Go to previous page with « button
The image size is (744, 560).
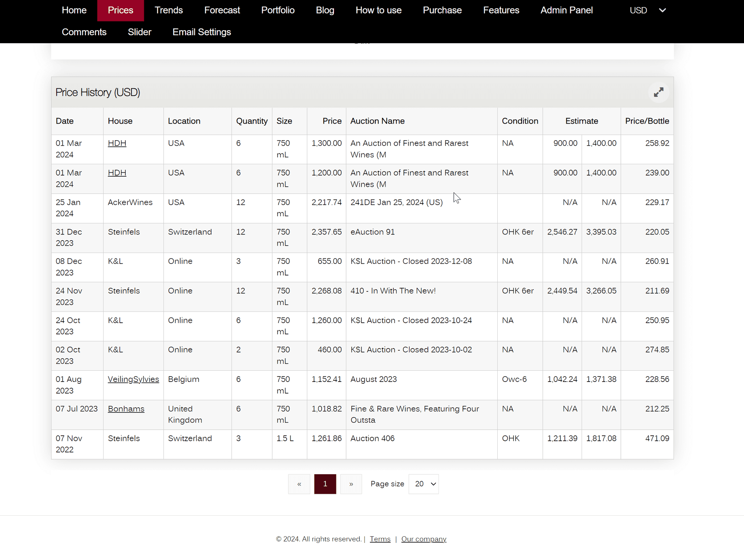click(x=299, y=484)
